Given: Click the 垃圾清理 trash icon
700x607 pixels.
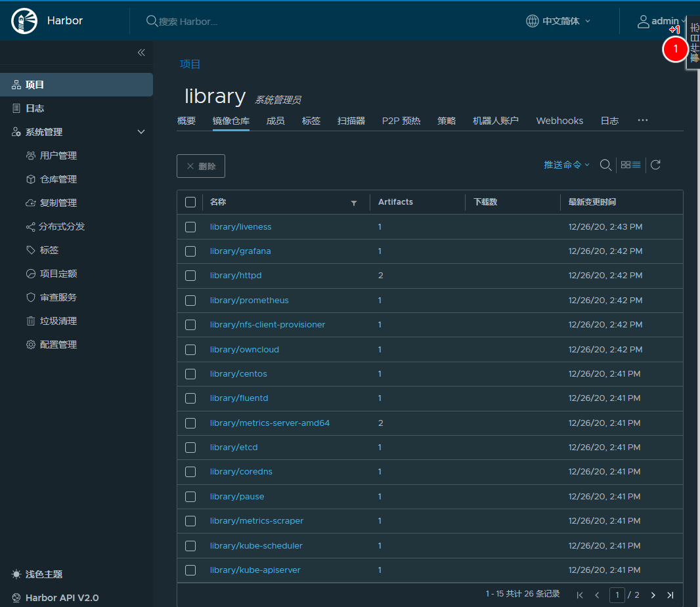Looking at the screenshot, I should (31, 321).
